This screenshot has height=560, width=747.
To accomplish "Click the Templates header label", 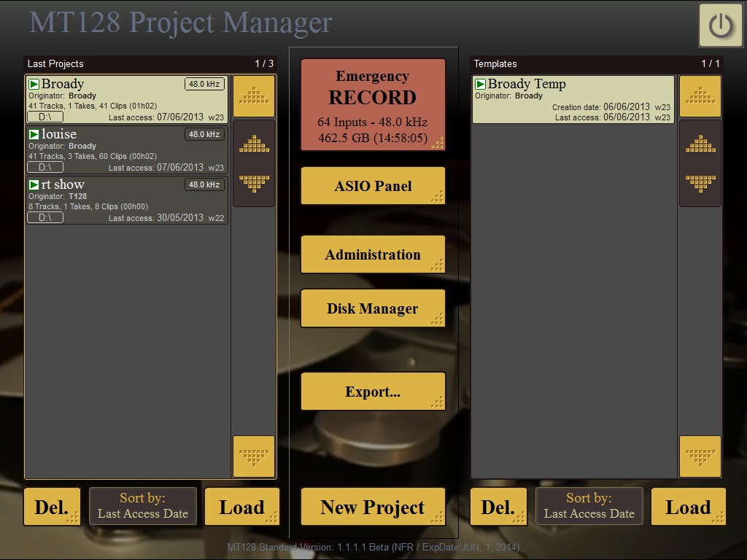I will click(495, 64).
